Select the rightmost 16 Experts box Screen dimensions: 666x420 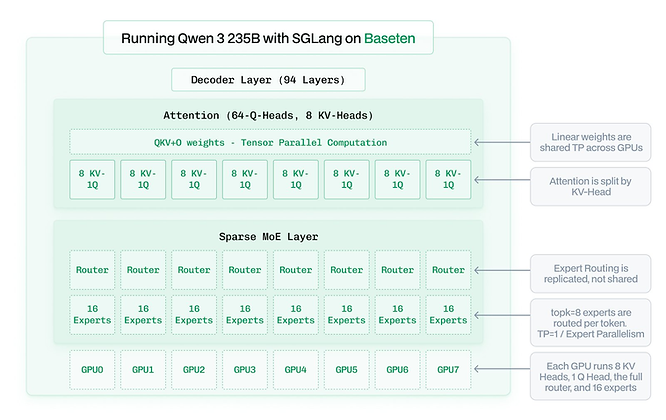tap(449, 315)
